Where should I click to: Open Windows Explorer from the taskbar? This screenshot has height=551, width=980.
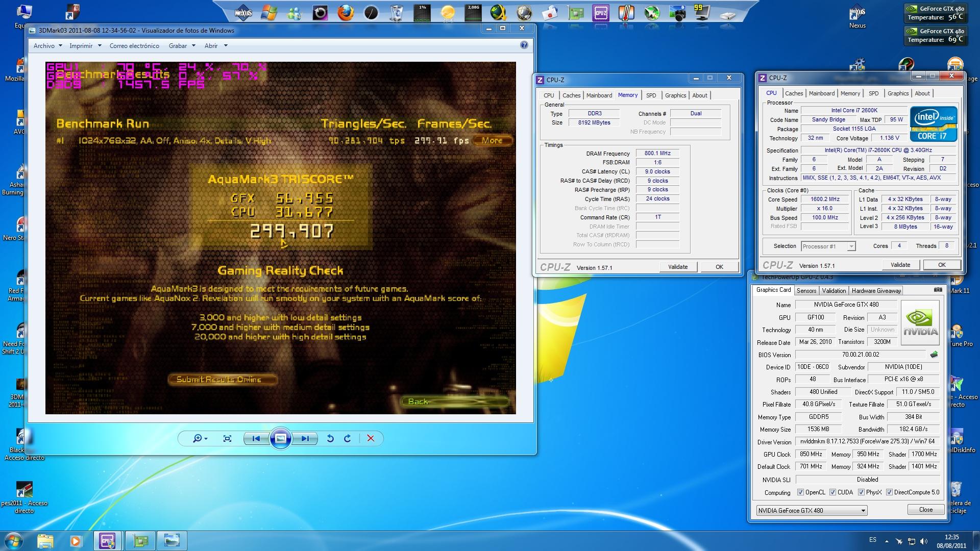[45, 540]
